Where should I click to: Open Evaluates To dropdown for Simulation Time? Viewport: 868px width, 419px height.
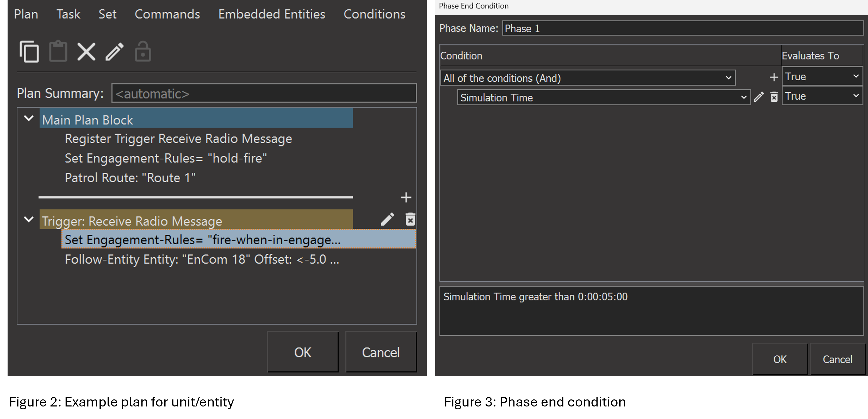pyautogui.click(x=822, y=96)
